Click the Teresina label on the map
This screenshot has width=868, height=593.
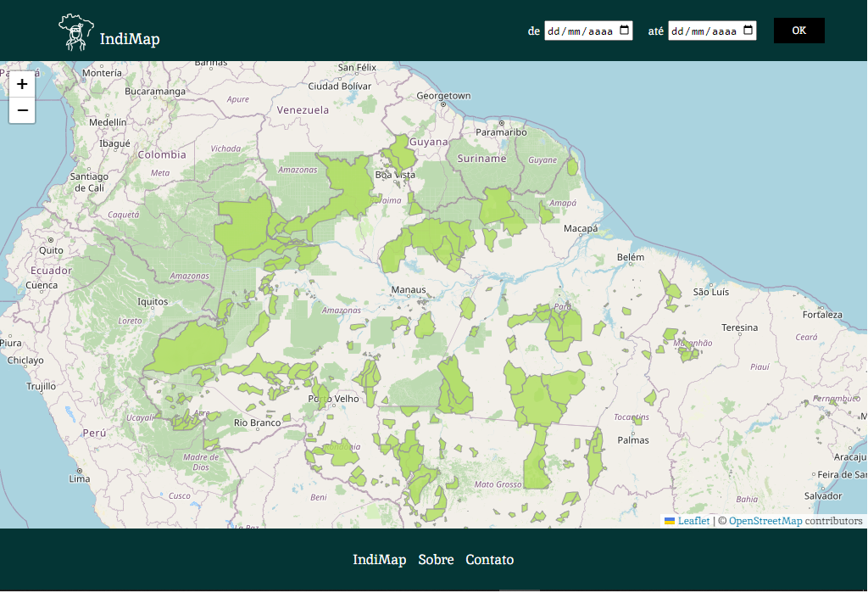(739, 327)
